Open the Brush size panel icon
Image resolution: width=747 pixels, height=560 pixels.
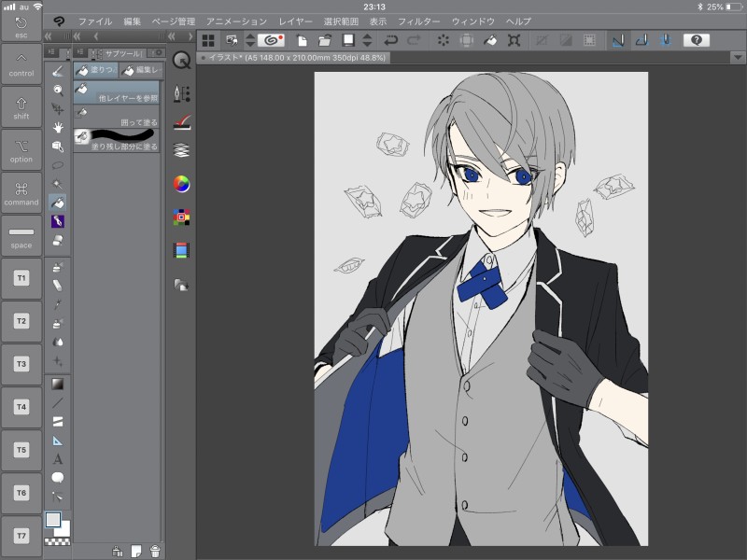point(181,122)
